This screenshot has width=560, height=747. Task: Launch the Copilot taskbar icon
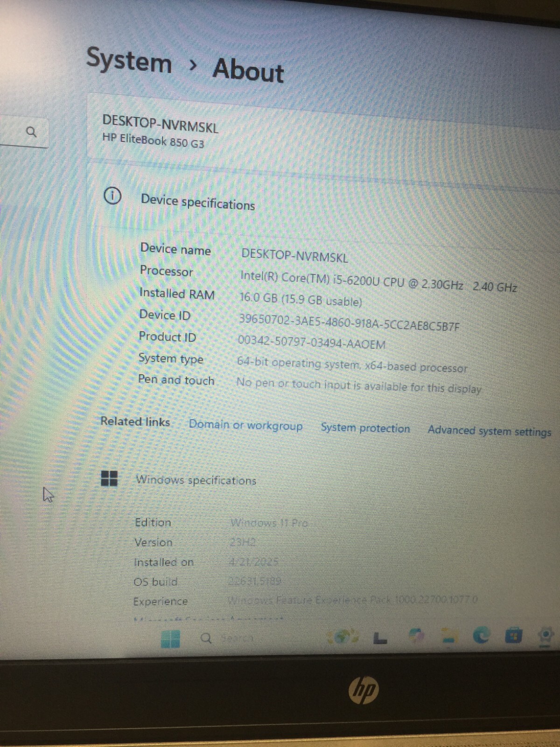click(416, 636)
